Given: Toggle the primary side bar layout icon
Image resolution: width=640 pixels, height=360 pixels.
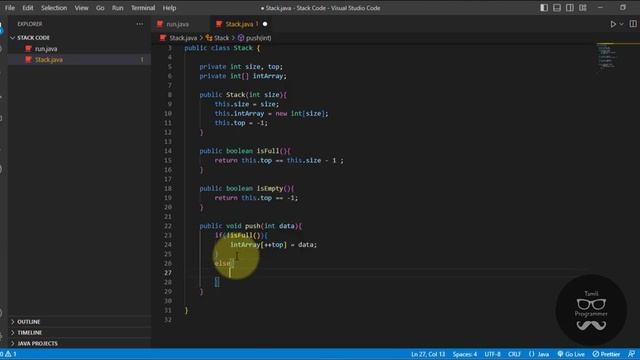Looking at the screenshot, I should (x=544, y=8).
